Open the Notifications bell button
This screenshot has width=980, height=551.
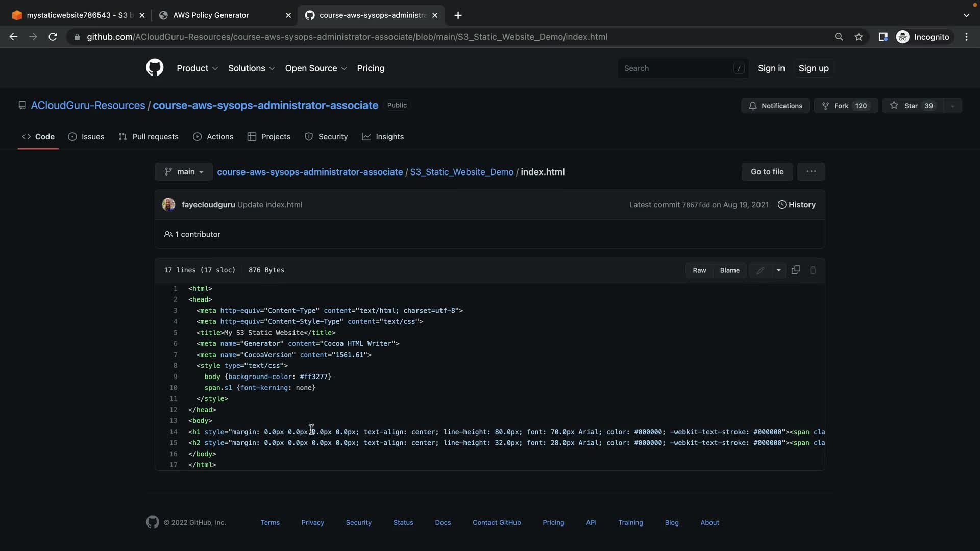click(775, 106)
